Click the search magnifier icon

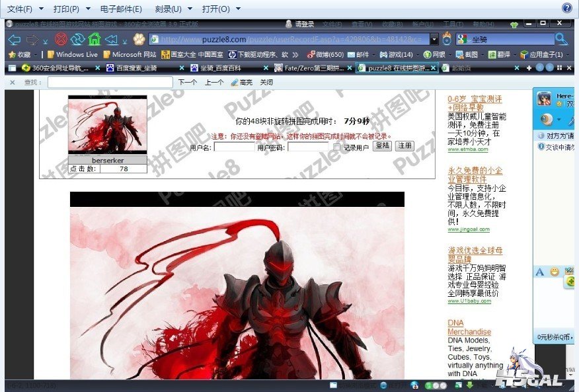(561, 38)
